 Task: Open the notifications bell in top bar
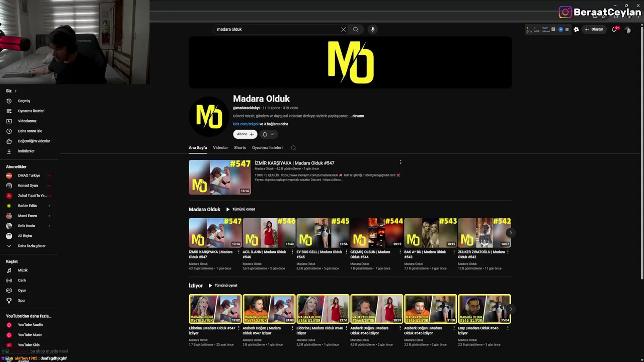(614, 30)
